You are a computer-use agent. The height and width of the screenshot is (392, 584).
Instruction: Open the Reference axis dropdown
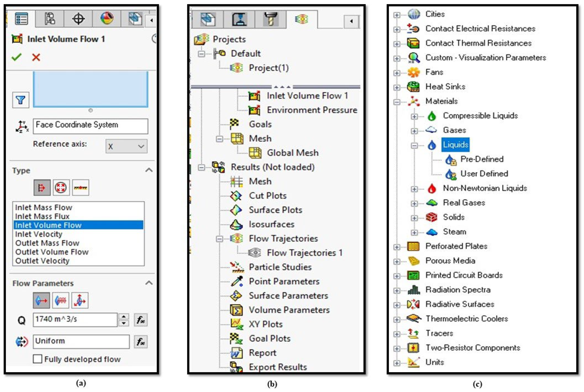click(126, 146)
